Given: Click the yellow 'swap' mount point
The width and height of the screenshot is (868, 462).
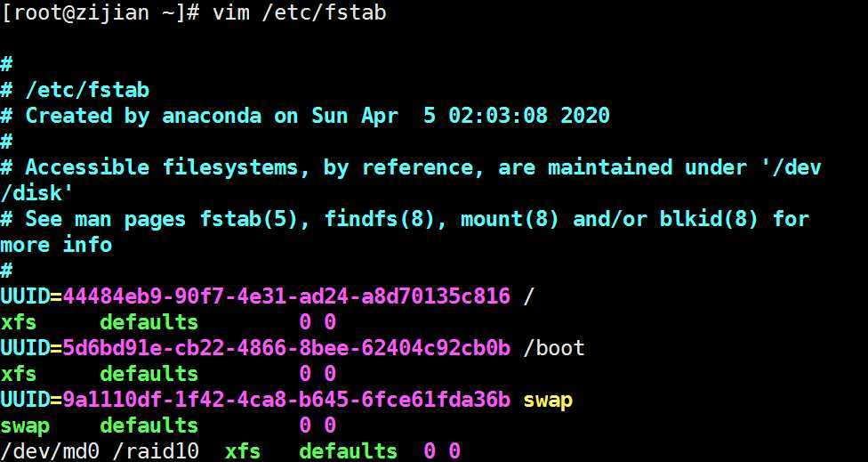Looking at the screenshot, I should (x=548, y=400).
